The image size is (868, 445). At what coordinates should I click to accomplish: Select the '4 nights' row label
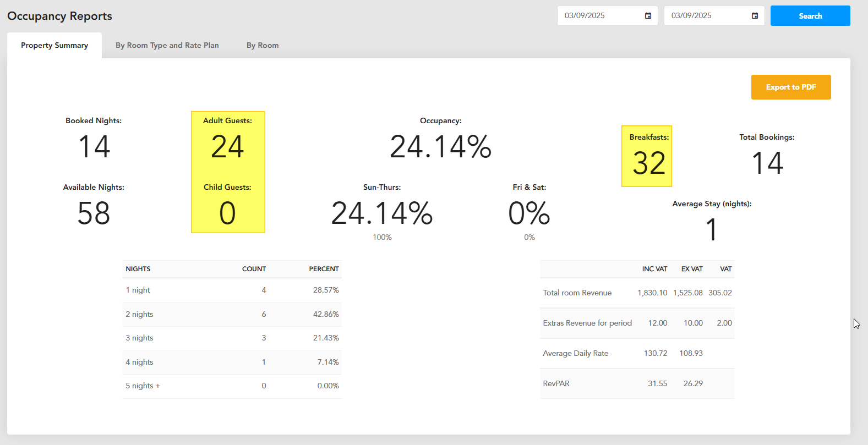(139, 362)
